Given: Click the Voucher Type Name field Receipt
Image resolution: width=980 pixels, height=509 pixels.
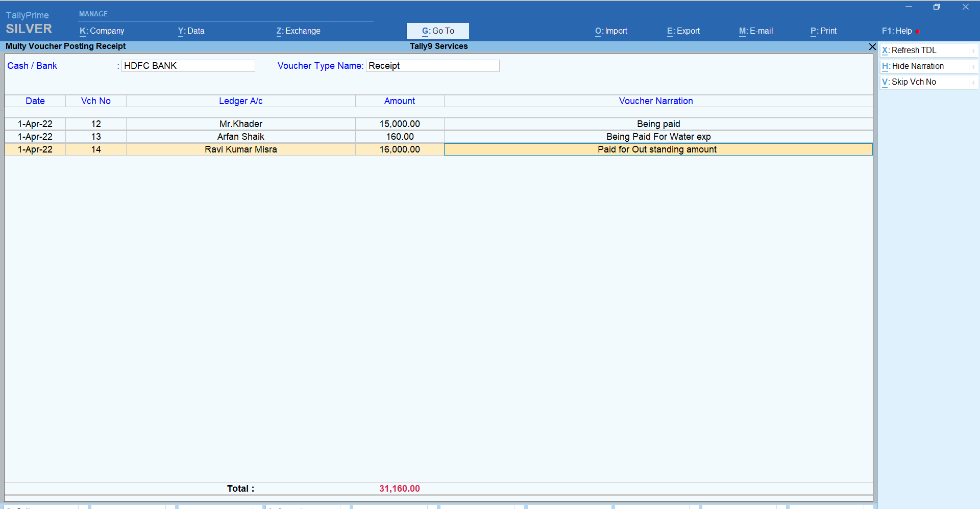Looking at the screenshot, I should point(432,66).
